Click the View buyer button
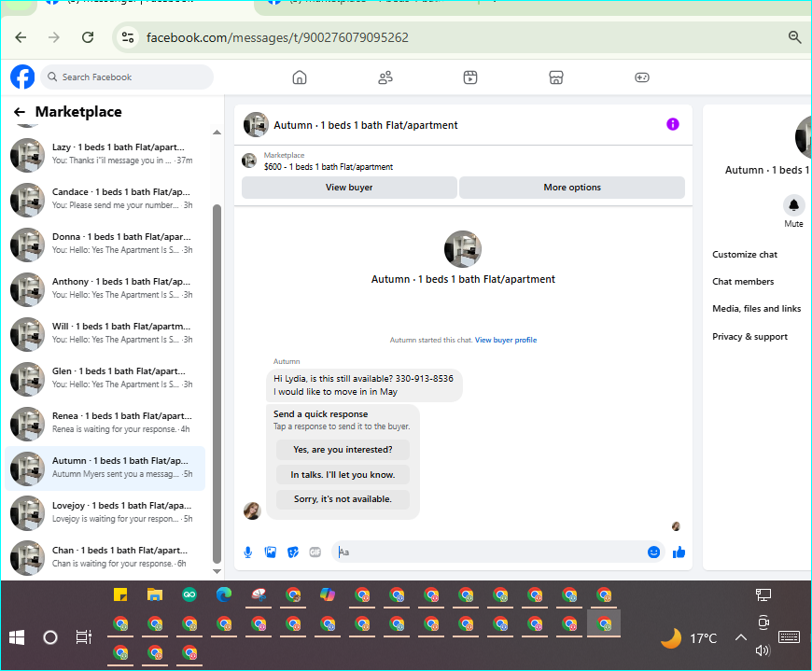 pos(349,188)
